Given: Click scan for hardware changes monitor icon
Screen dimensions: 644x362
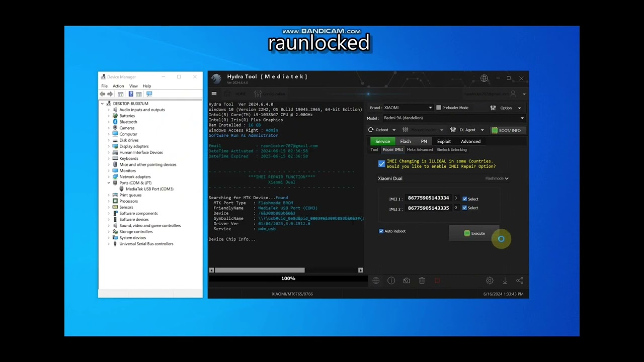Looking at the screenshot, I should click(149, 94).
